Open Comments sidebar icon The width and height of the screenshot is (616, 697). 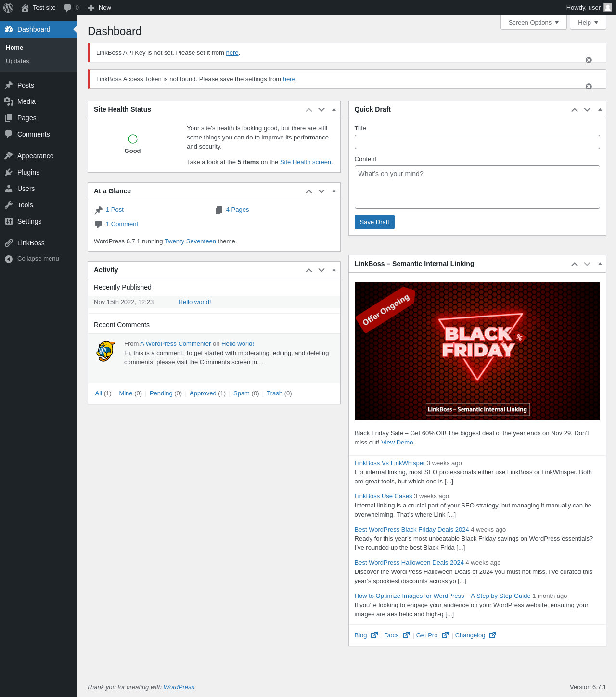(x=9, y=134)
